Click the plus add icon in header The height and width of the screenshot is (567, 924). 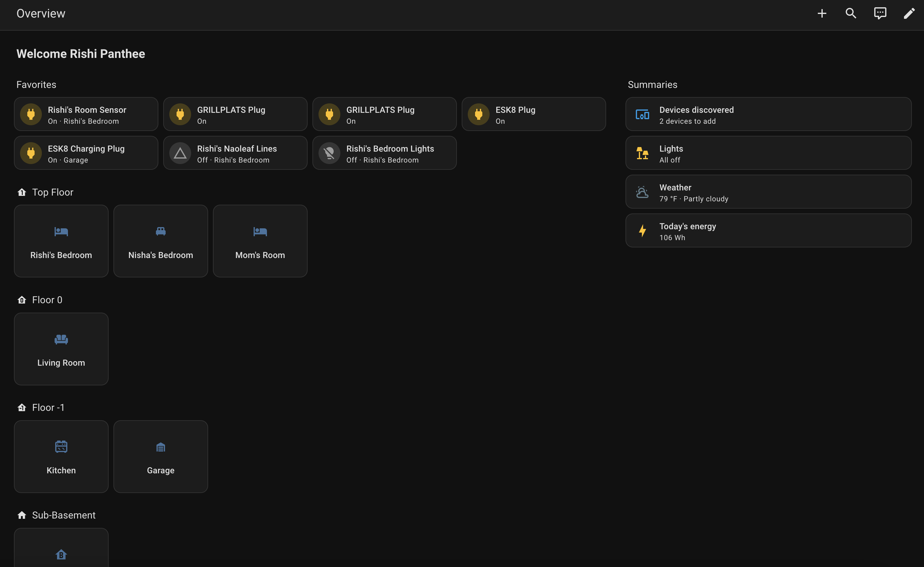(x=821, y=14)
